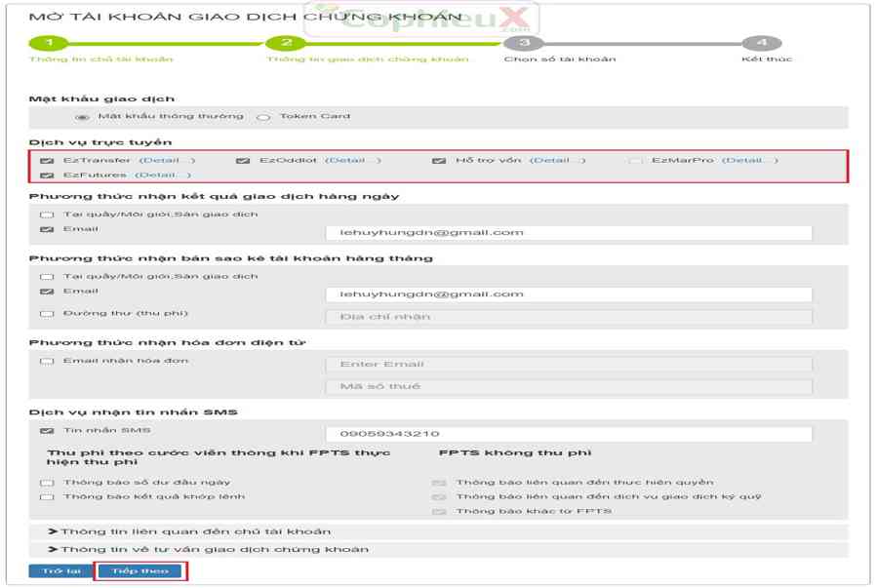Expand Thông tin liên quan đến chủ tài khoản
The image size is (878, 588).
point(190,531)
